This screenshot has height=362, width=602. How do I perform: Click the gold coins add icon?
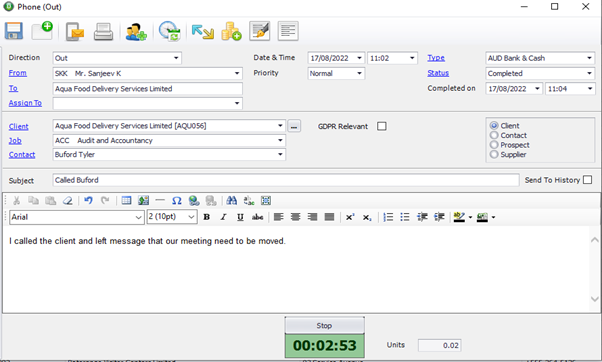(231, 32)
